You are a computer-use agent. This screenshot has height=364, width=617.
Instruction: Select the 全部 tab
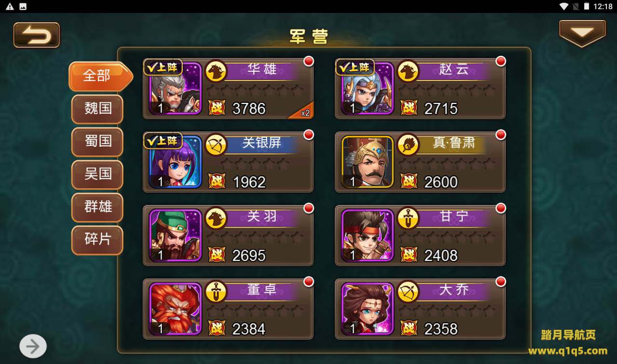click(100, 76)
